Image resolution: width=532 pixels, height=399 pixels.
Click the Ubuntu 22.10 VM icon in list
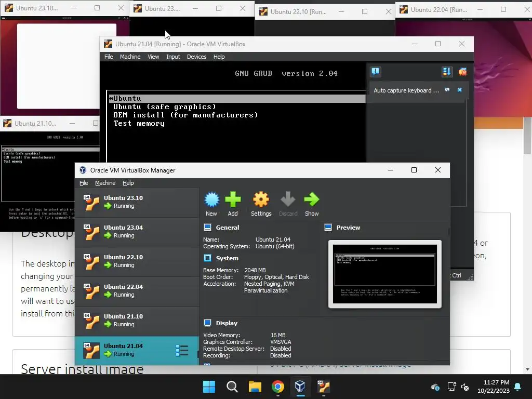click(91, 262)
